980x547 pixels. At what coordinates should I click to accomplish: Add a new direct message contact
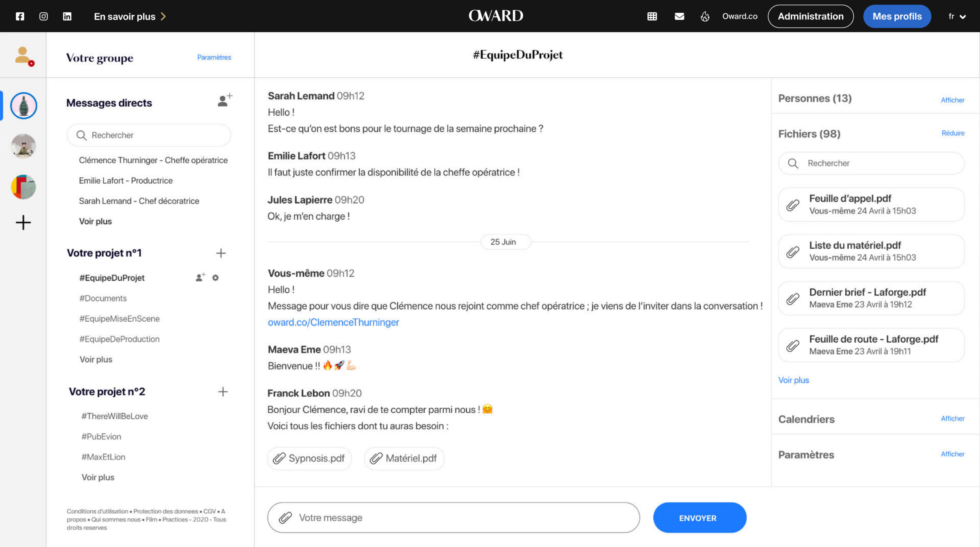[x=225, y=100]
